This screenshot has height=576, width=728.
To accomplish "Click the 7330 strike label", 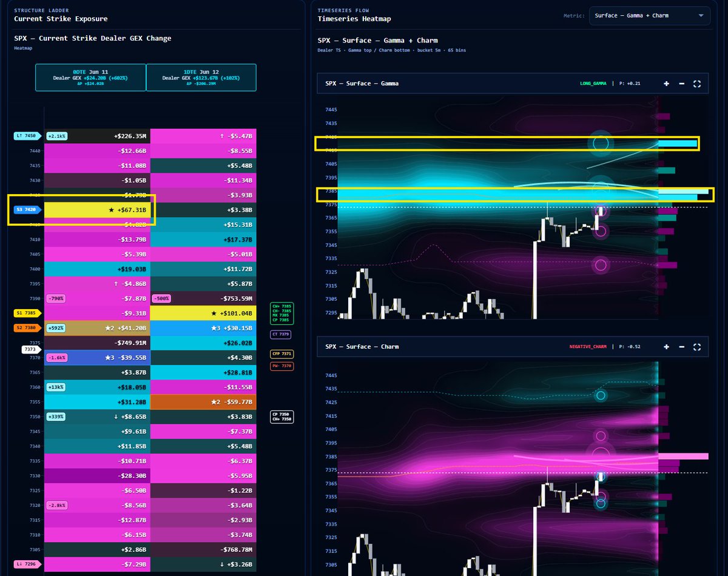I will (35, 476).
